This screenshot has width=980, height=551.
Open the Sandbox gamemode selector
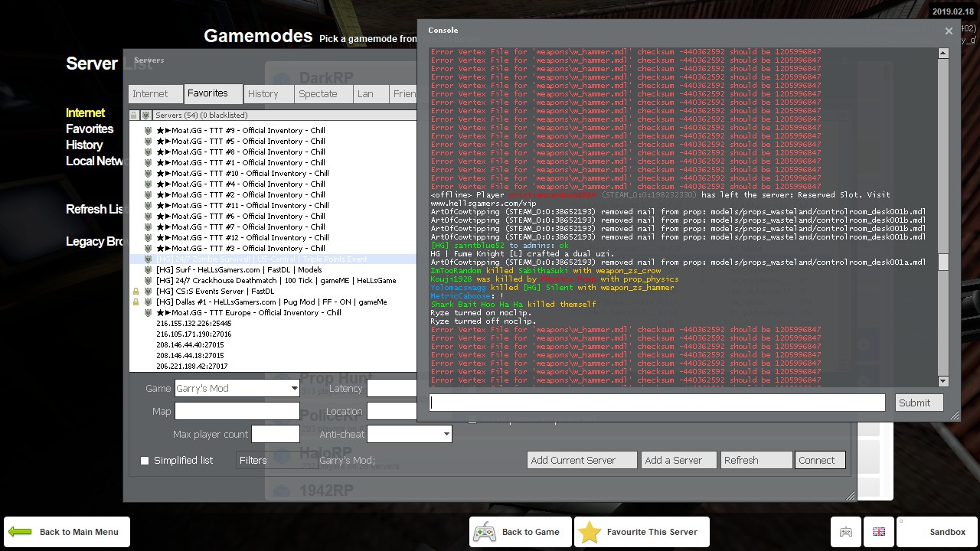click(x=936, y=532)
